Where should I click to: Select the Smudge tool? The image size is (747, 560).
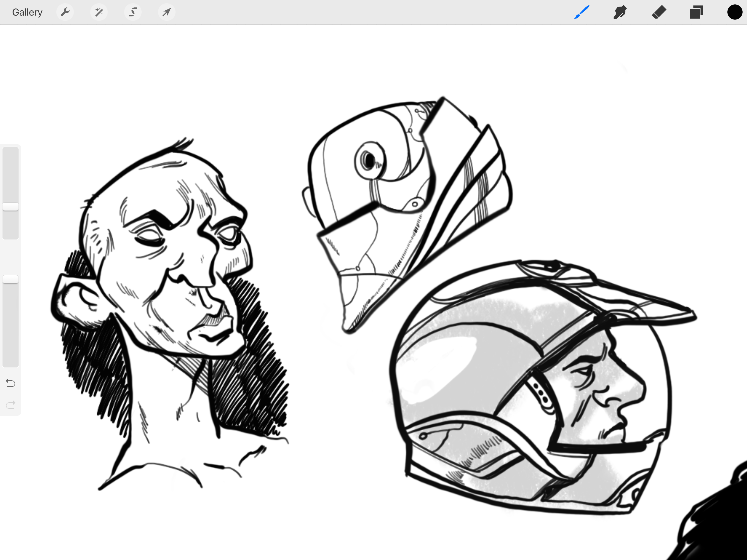pos(620,12)
